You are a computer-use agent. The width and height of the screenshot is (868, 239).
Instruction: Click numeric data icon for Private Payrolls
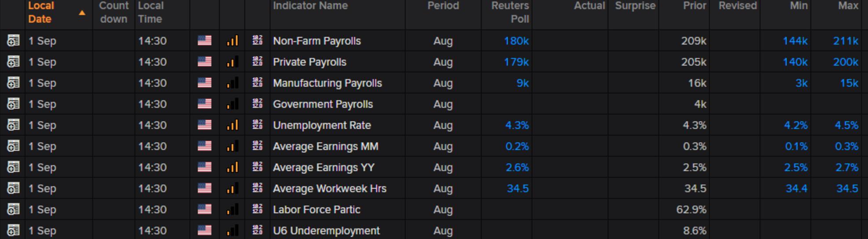tap(257, 62)
